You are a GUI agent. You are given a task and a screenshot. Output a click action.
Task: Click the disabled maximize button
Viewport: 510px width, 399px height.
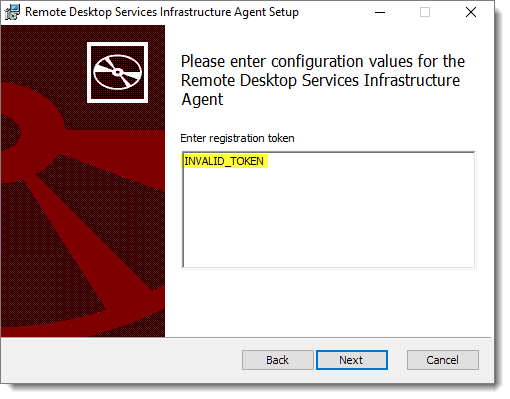point(425,13)
